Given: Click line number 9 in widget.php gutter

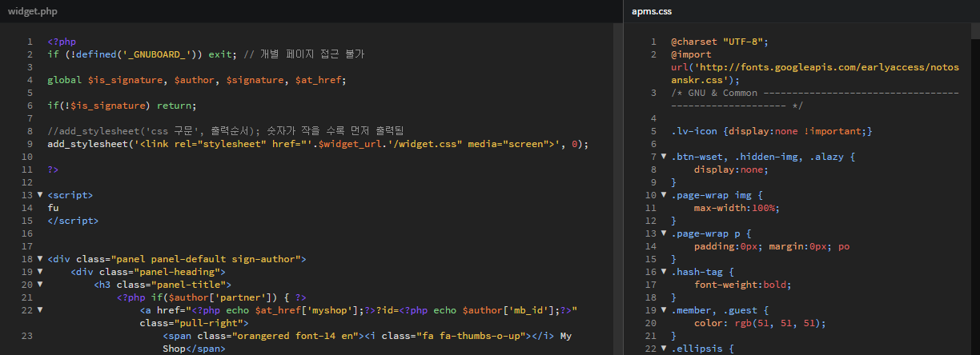Looking at the screenshot, I should tap(29, 144).
